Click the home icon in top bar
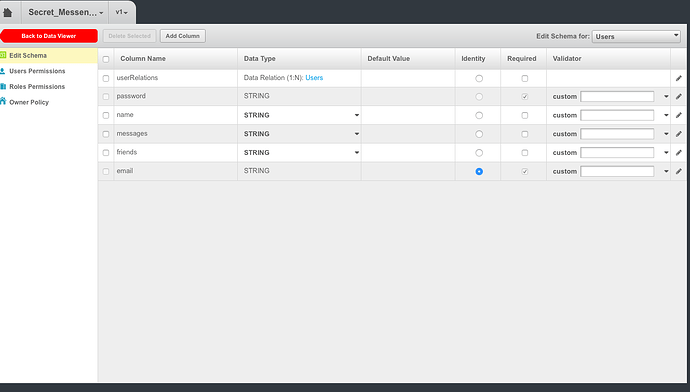690x392 pixels. [x=7, y=12]
